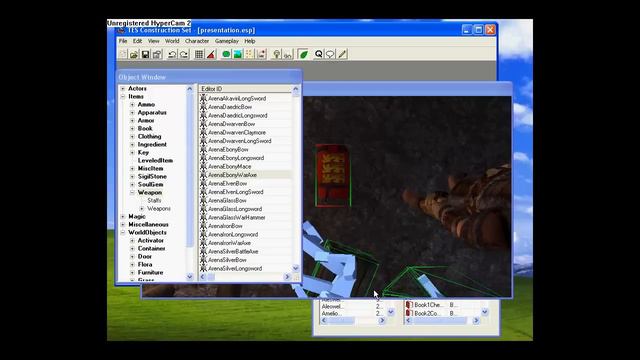Save the plugin with the floppy icon
Viewport: 640px width, 360px height.
145,54
